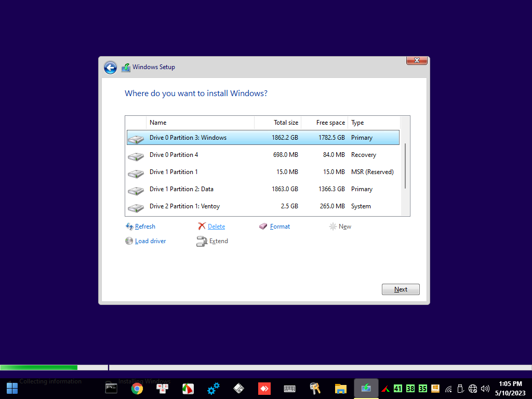Click the disc Load driver icon
532x399 pixels.
pyautogui.click(x=129, y=241)
